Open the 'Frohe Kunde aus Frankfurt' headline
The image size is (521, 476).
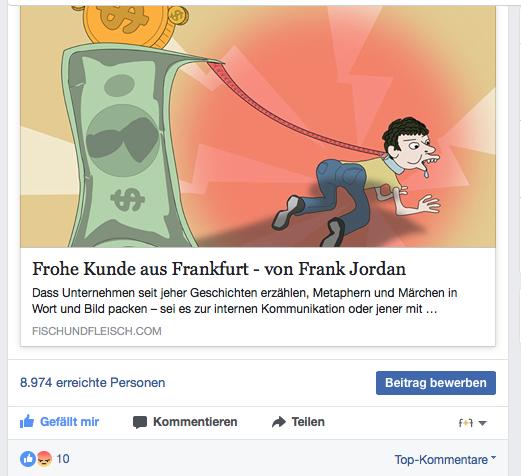tap(219, 269)
